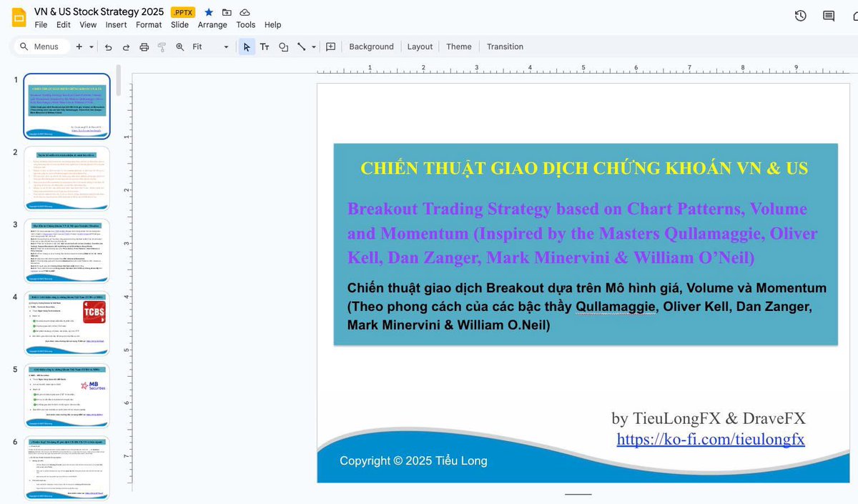Open the View menu

(x=88, y=25)
